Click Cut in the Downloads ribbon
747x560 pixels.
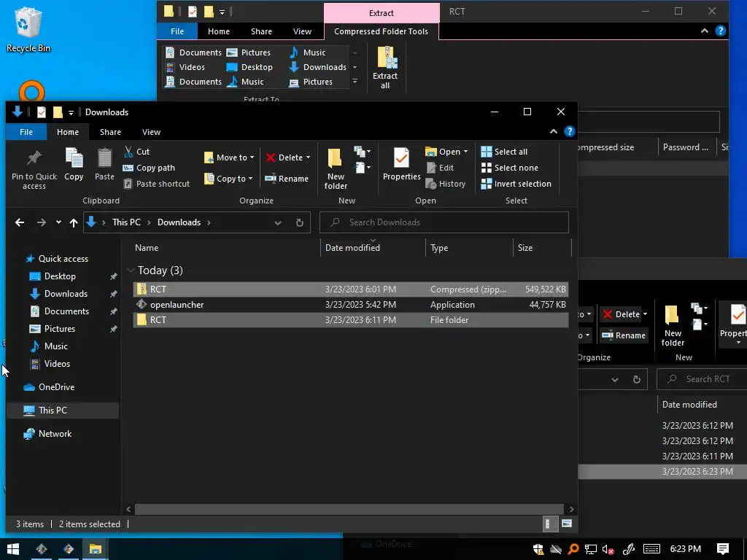pos(136,152)
